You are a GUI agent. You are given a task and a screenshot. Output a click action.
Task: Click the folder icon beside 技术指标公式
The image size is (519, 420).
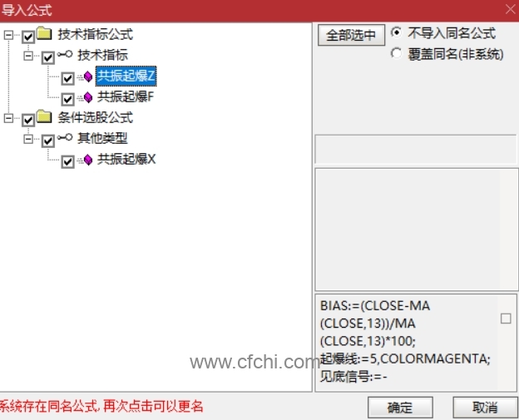44,33
